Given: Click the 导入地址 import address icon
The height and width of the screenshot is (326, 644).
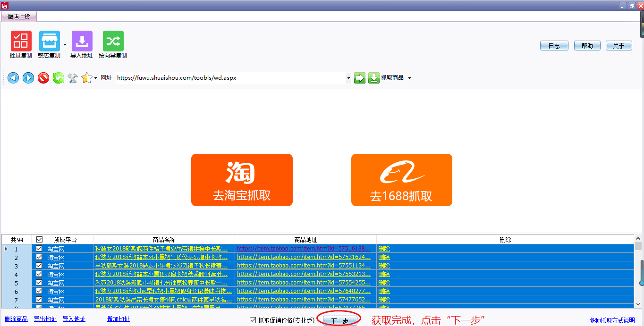Looking at the screenshot, I should [x=82, y=41].
